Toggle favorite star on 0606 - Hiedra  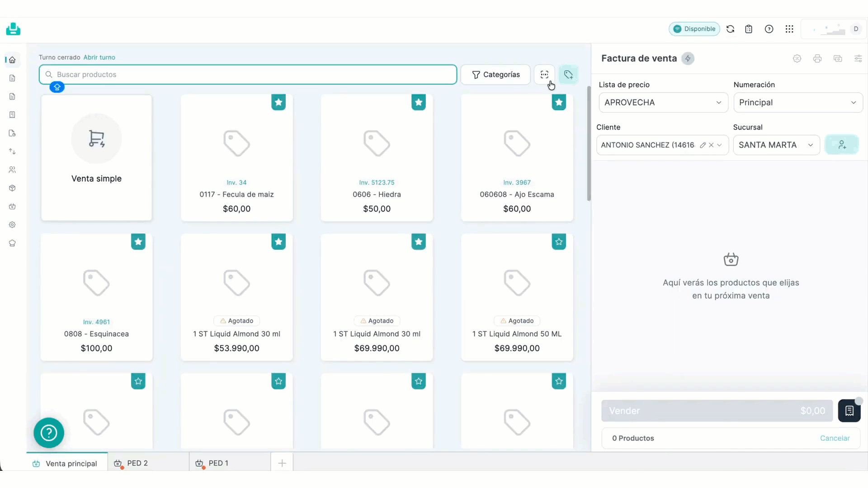419,103
